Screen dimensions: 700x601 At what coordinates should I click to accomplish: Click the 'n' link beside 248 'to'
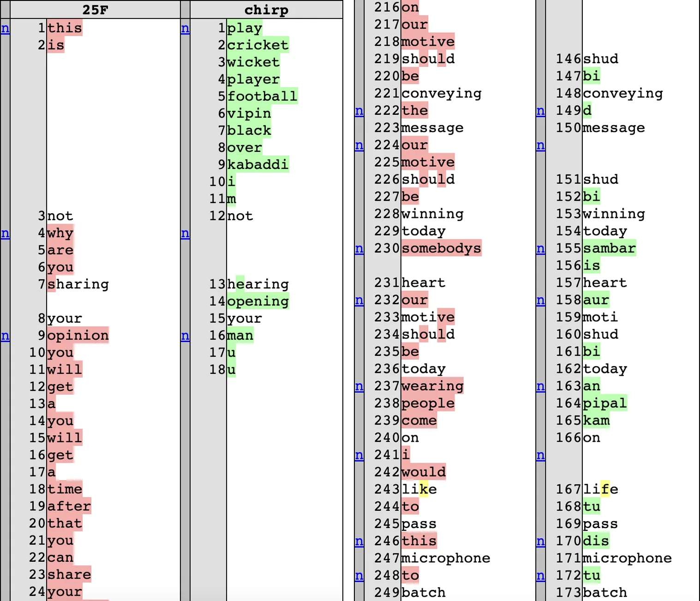[359, 576]
